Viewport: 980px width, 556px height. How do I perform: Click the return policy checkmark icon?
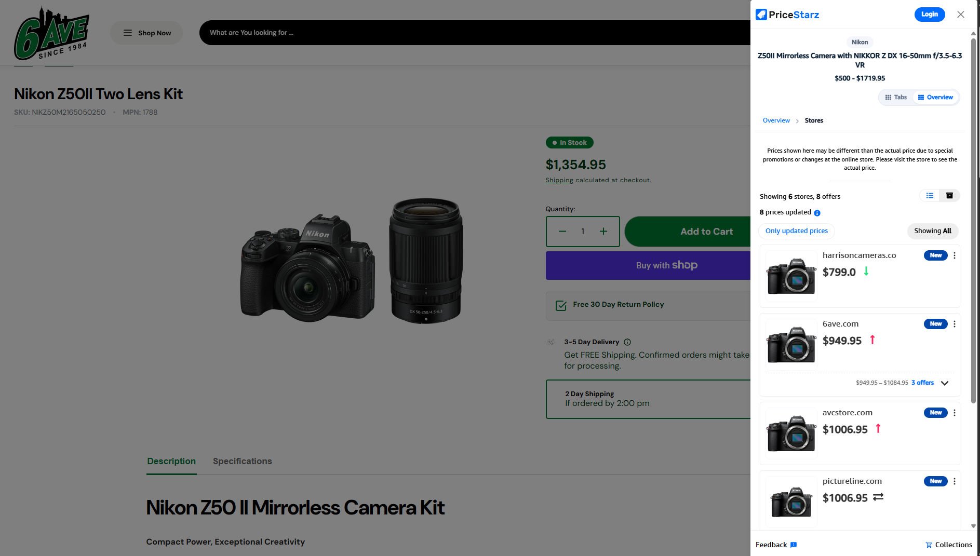[561, 305]
